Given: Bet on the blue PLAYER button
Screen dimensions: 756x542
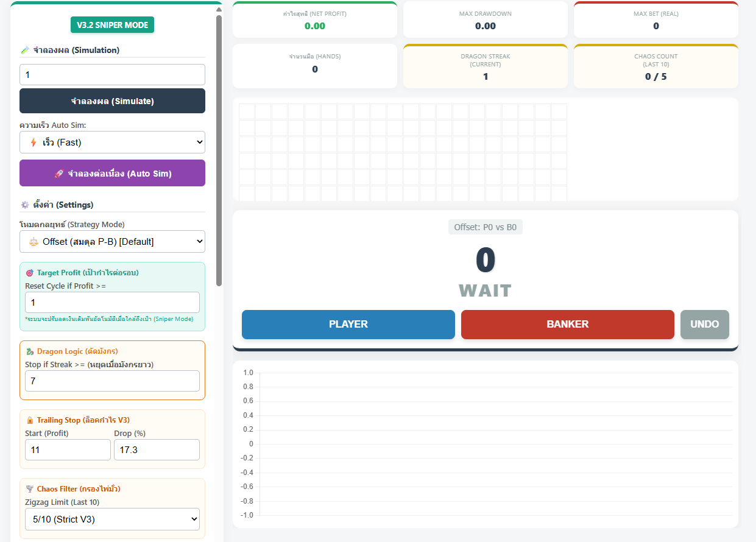Looking at the screenshot, I should click(348, 324).
